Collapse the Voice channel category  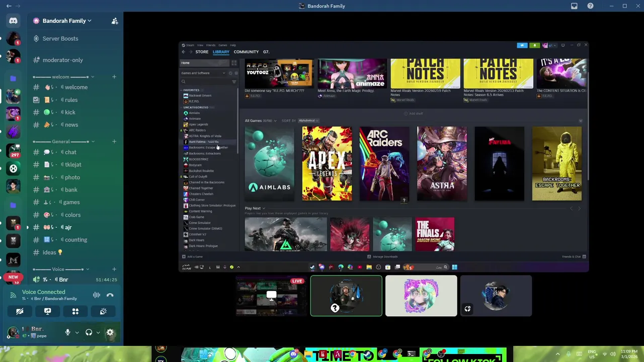click(60, 269)
